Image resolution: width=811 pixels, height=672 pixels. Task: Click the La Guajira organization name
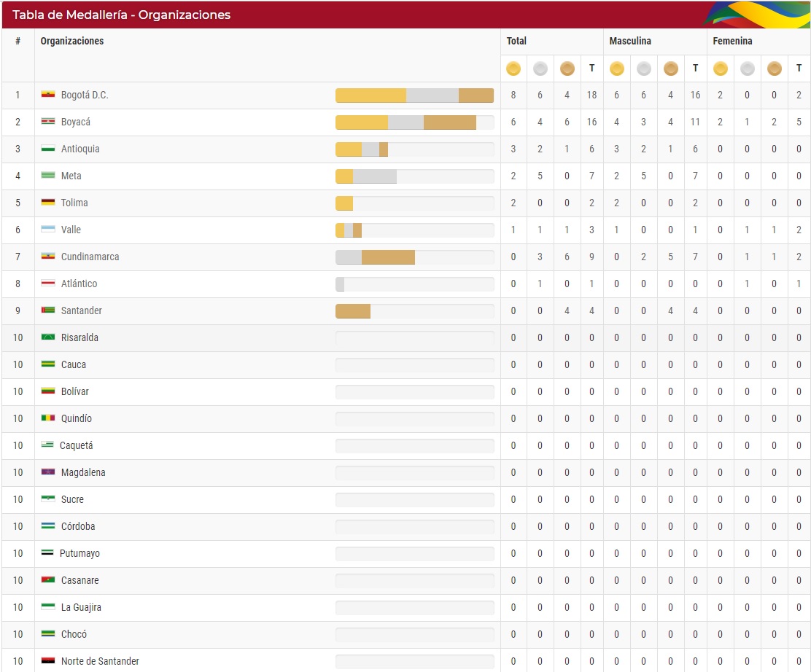[x=81, y=607]
